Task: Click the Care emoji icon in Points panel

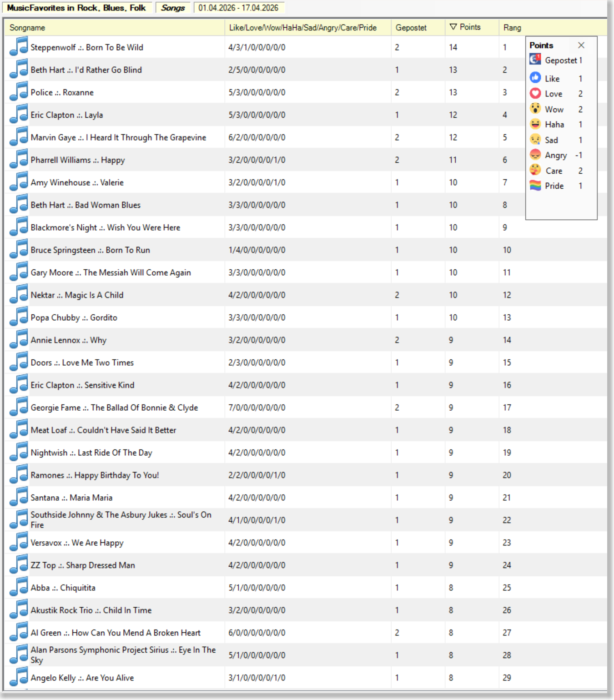Action: pos(535,171)
